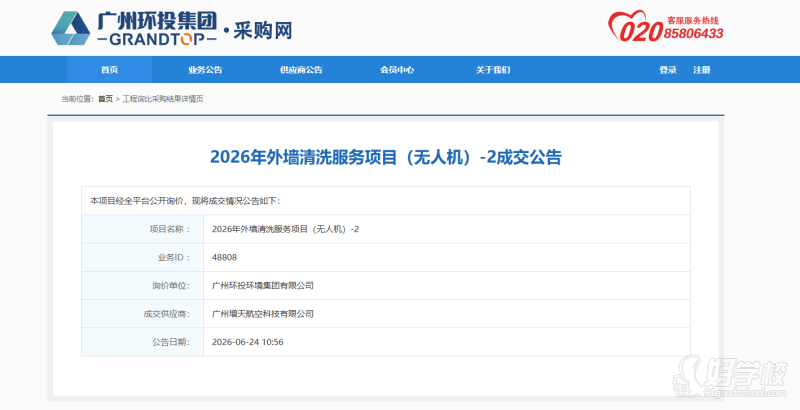
Task: Select the business ID value 48808
Action: click(x=224, y=258)
